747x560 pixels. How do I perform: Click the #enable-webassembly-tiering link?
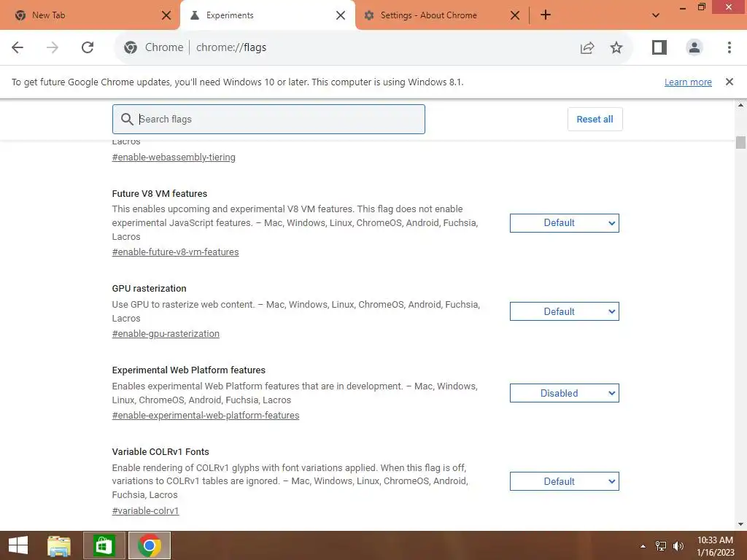[174, 157]
